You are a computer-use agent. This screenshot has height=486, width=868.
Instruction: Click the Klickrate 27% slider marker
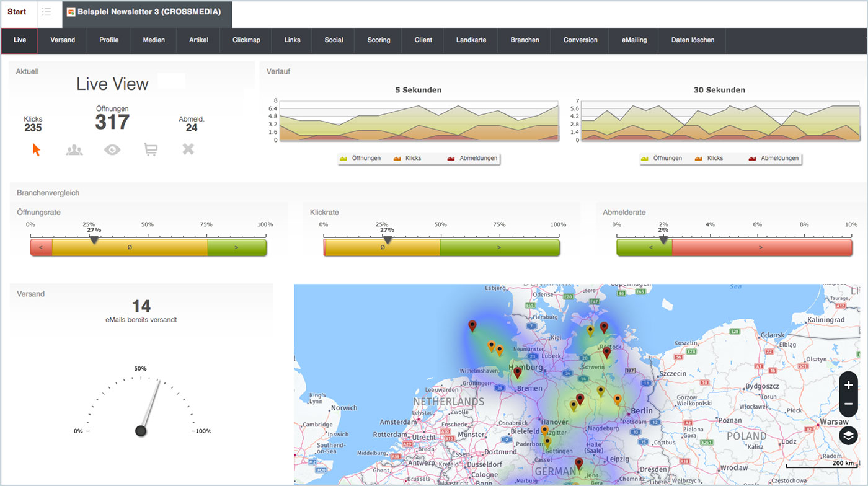pos(387,239)
